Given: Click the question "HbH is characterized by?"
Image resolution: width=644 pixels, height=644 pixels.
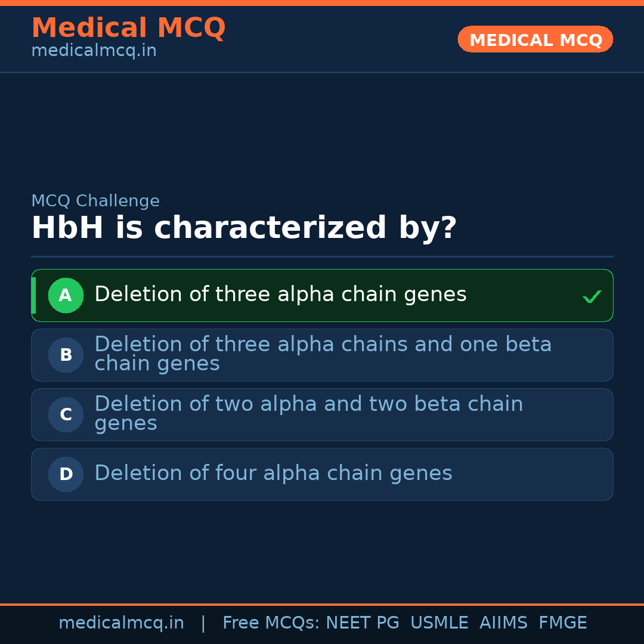Looking at the screenshot, I should [244, 228].
